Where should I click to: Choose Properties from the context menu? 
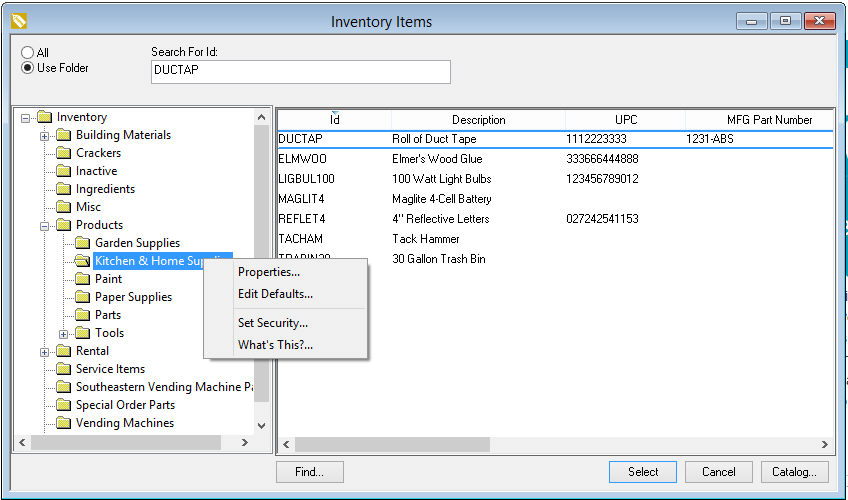tap(268, 272)
